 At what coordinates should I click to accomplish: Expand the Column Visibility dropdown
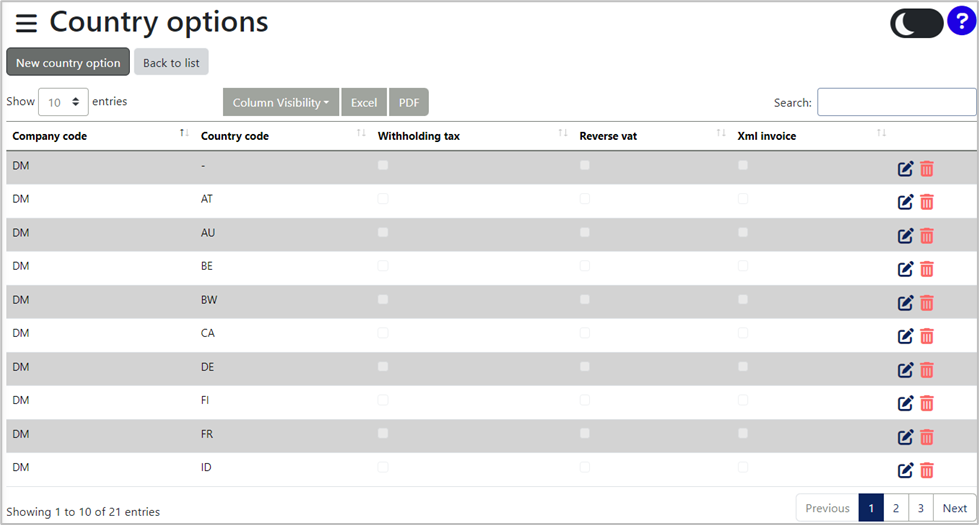click(281, 102)
